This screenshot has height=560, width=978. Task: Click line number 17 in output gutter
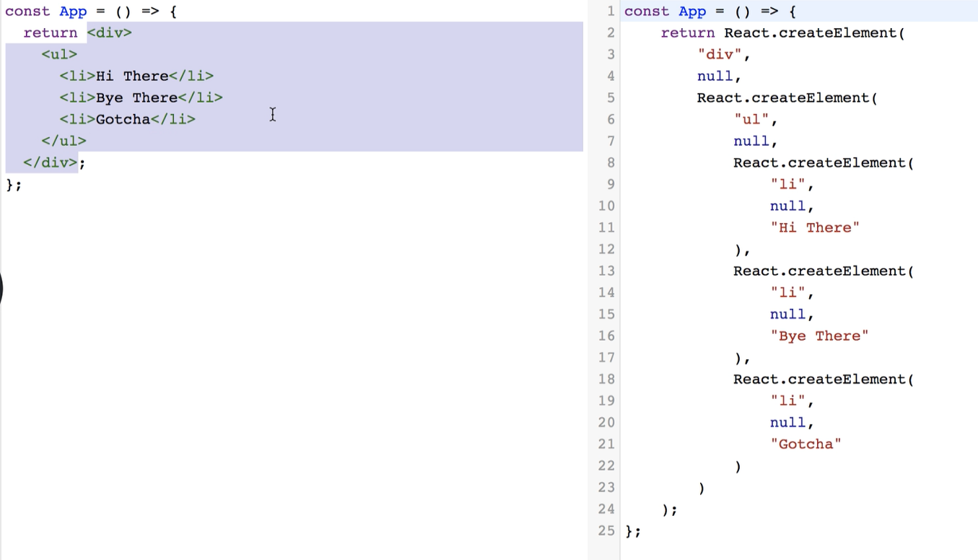pos(606,357)
